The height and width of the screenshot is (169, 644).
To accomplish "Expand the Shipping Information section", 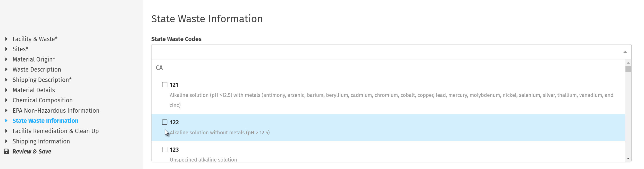I will 41,141.
